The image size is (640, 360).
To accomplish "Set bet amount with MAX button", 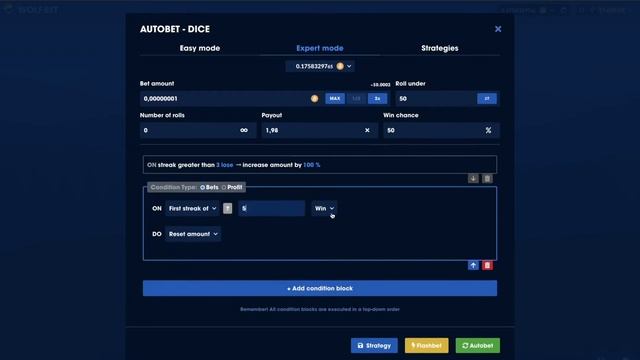I will 335,98.
